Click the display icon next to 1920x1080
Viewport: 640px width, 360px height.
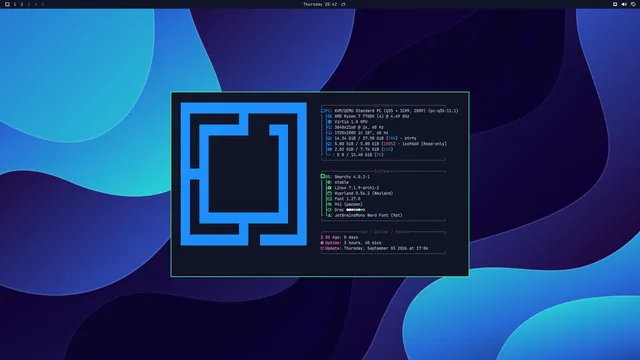coord(329,133)
